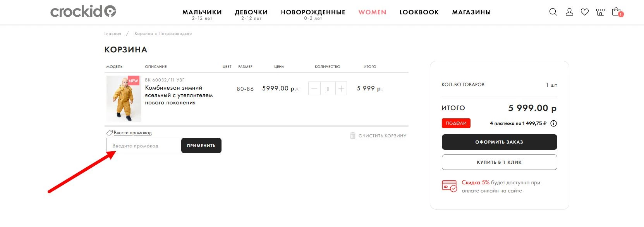Click the Ввести промокод link
Image resolution: width=644 pixels, height=227 pixels.
[x=132, y=133]
